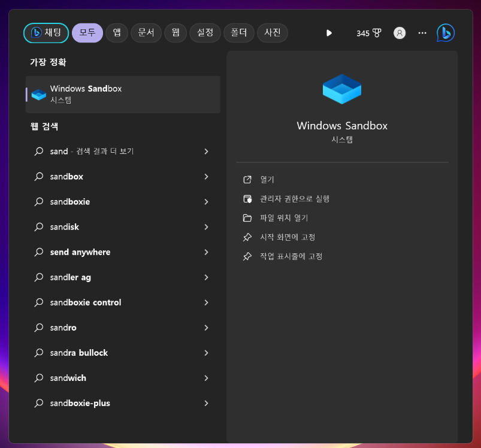Switch to the 설정 filter tab

point(205,33)
